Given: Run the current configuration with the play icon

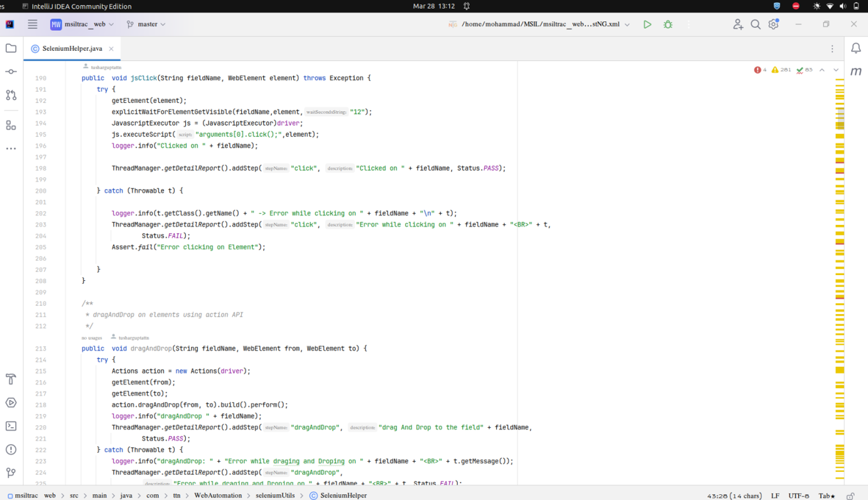Looking at the screenshot, I should pos(648,24).
